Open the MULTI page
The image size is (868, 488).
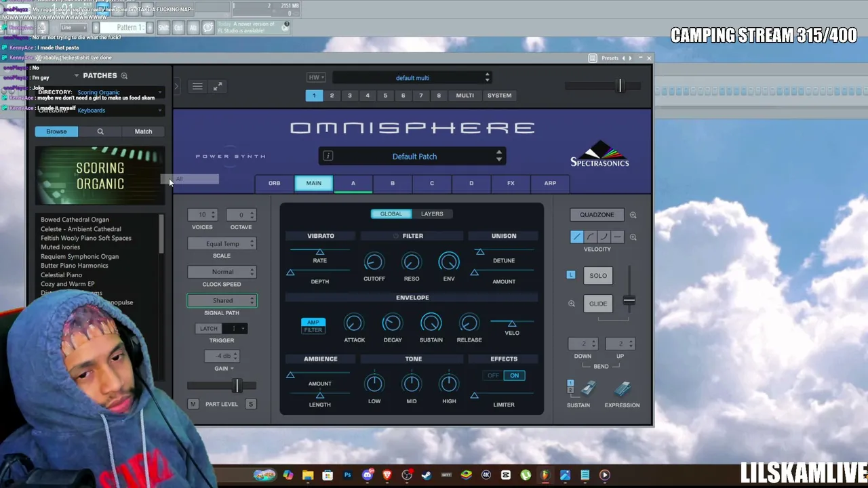coord(465,96)
